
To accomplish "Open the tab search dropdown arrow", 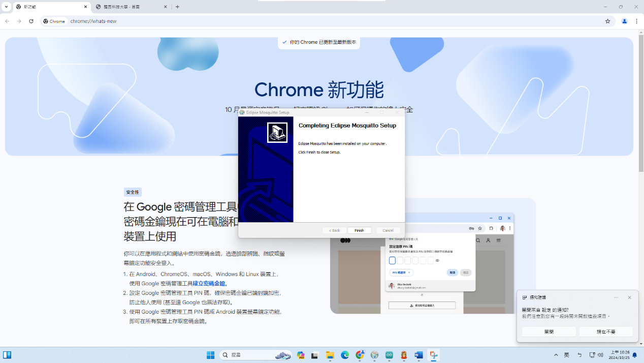I will (6, 7).
